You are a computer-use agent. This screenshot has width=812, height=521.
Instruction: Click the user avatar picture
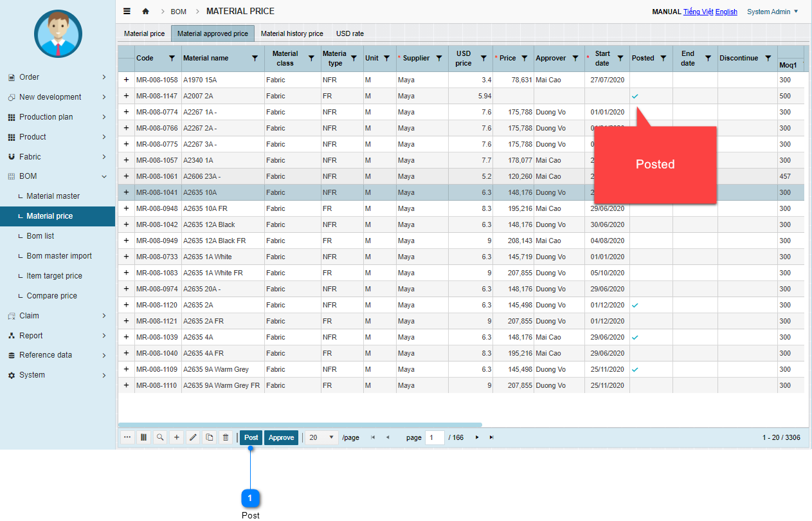click(x=58, y=33)
